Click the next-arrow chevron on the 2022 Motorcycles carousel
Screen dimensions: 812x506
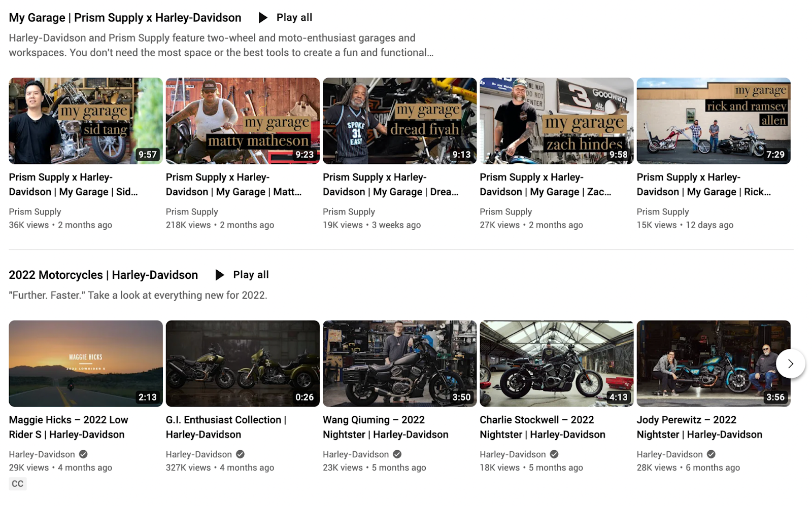point(790,364)
